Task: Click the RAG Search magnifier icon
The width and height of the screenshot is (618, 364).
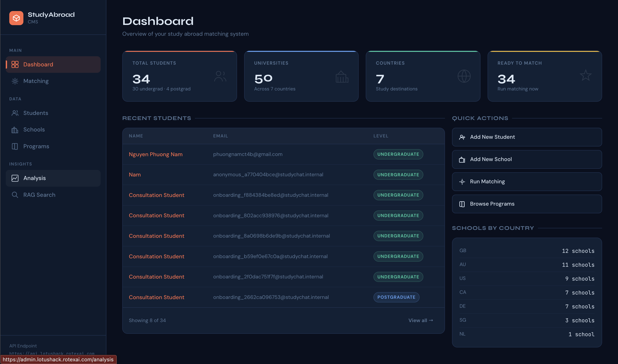Action: 15,195
